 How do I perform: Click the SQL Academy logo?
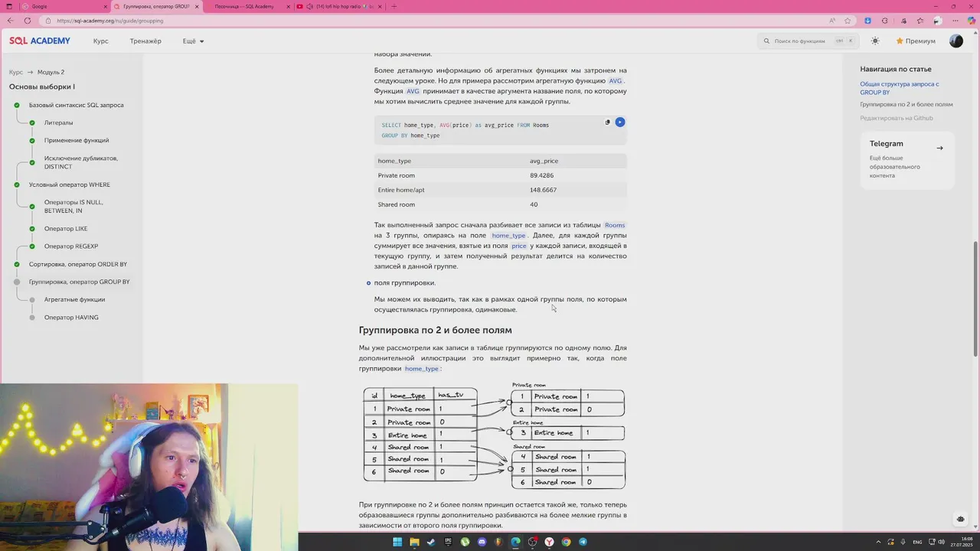(x=40, y=41)
